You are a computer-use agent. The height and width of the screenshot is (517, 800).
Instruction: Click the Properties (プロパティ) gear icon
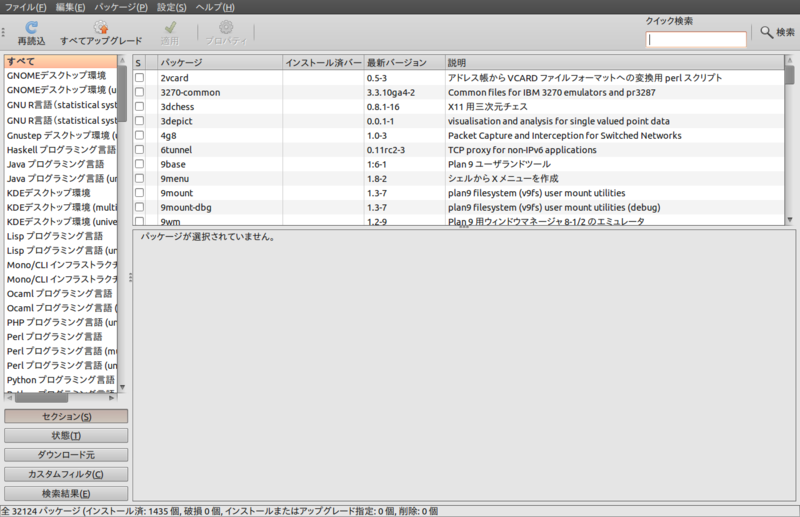(226, 27)
